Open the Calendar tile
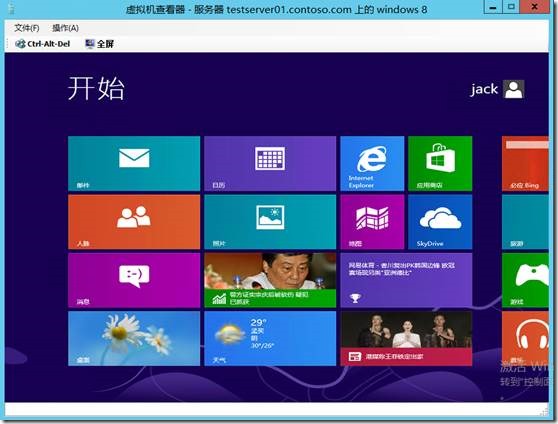This screenshot has width=558, height=424. 270,163
